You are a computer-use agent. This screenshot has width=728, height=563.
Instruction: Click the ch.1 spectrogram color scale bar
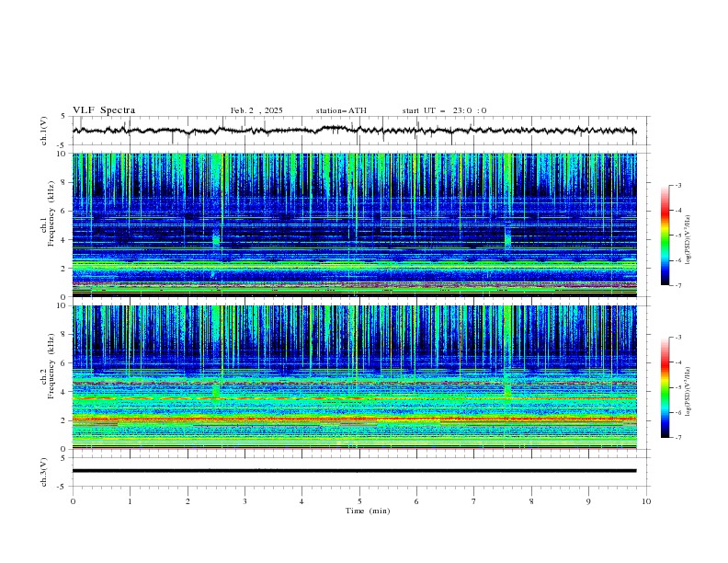coord(665,236)
